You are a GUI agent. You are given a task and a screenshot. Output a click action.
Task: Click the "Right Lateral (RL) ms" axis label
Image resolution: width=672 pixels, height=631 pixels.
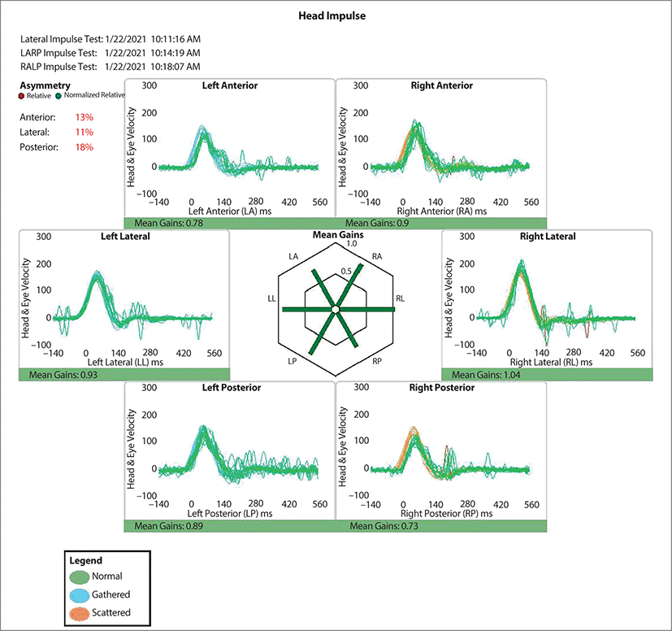[551, 362]
